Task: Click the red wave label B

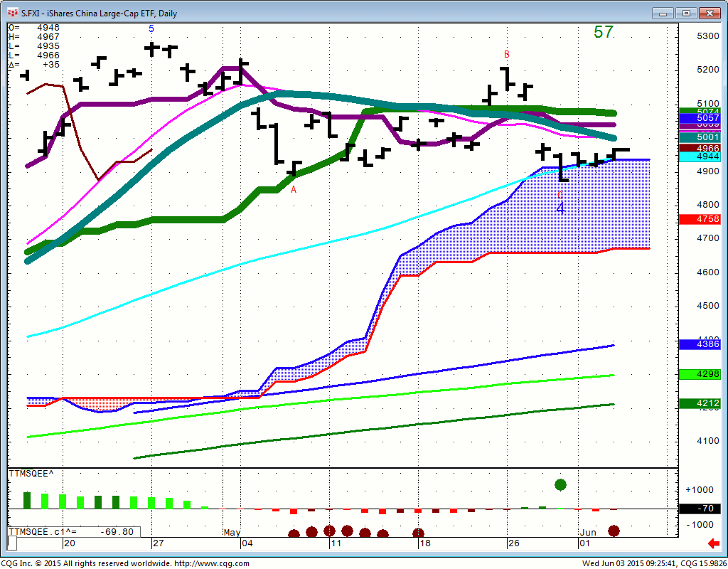Action: tap(506, 54)
